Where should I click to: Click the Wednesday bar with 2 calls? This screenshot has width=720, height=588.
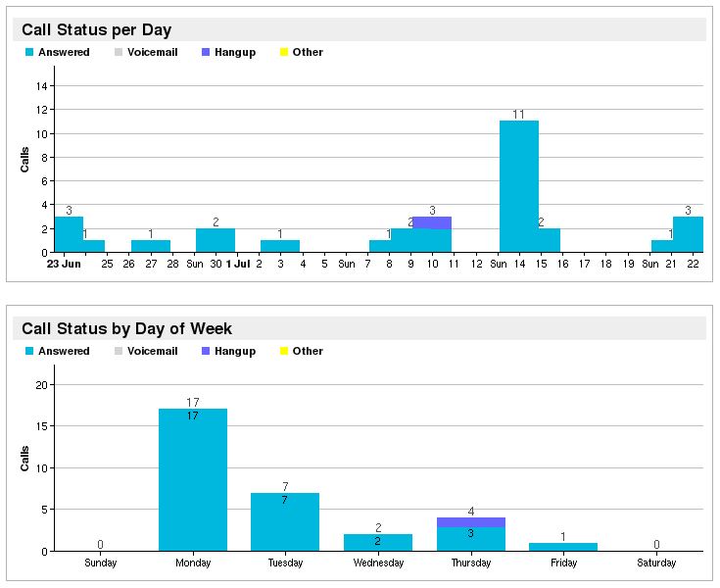[378, 543]
